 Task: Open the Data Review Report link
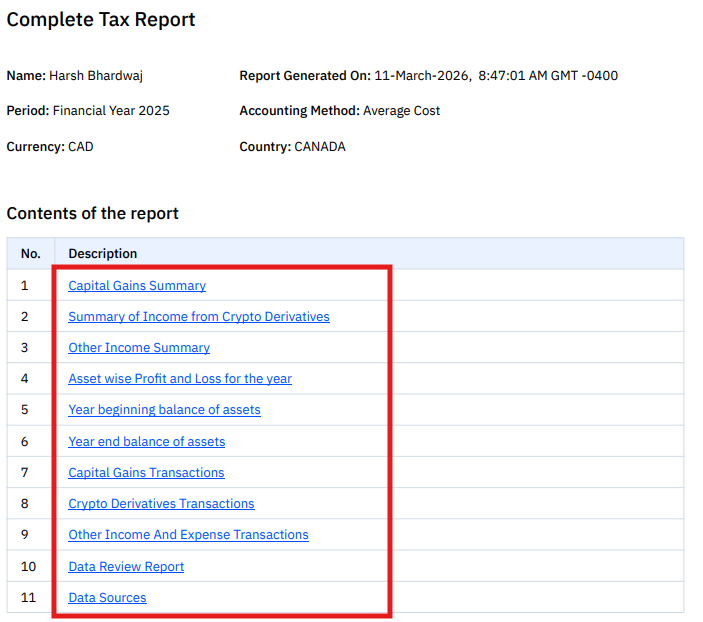[x=126, y=566]
